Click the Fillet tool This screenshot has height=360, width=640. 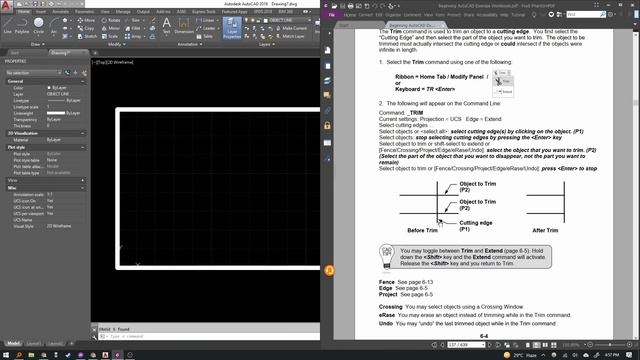click(133, 28)
